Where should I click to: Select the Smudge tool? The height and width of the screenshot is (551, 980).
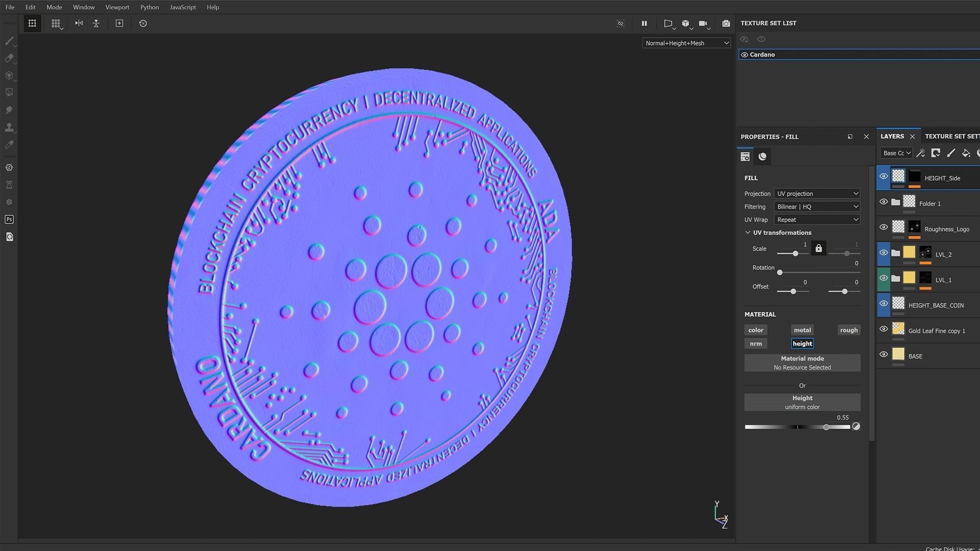tap(9, 110)
